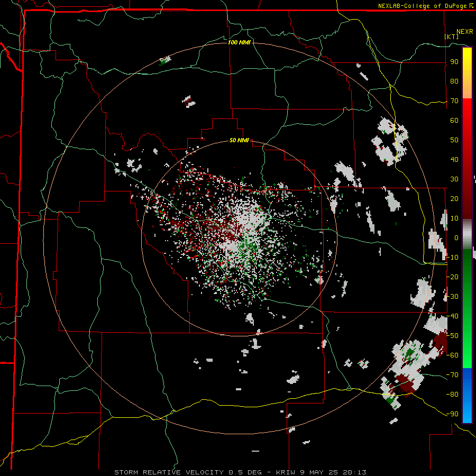Pick the dark green segment near -20
This screenshot has width=476, height=476.
(x=467, y=273)
